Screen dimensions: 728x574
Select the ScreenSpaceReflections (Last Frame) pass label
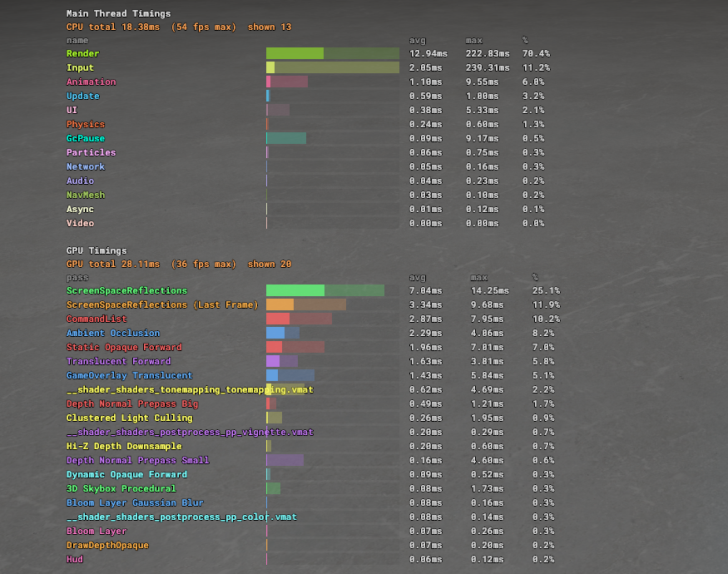[162, 304]
